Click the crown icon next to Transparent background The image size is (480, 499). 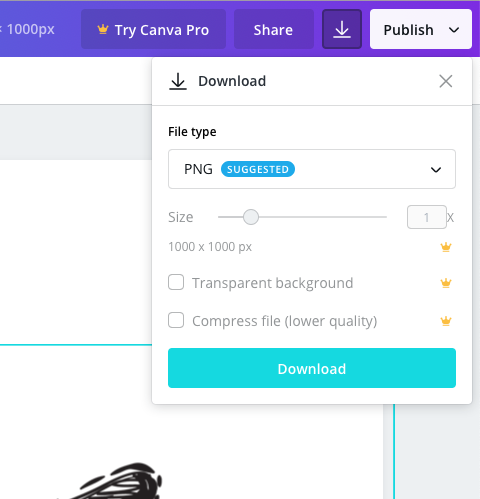coord(446,283)
